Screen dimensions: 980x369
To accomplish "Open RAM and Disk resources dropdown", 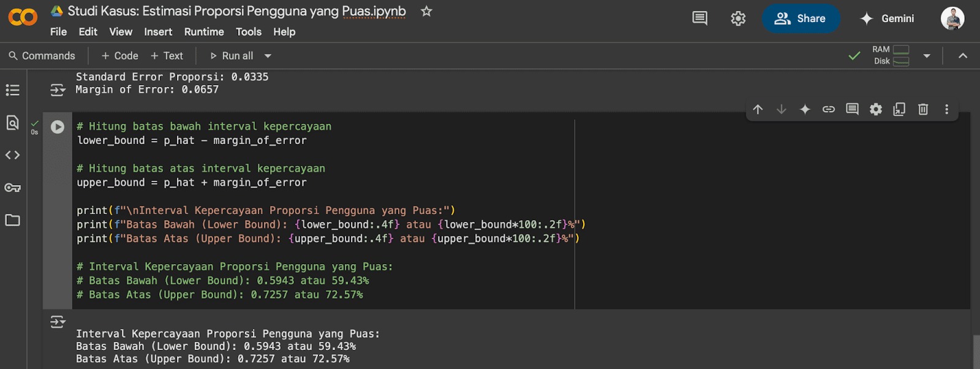I will [927, 56].
